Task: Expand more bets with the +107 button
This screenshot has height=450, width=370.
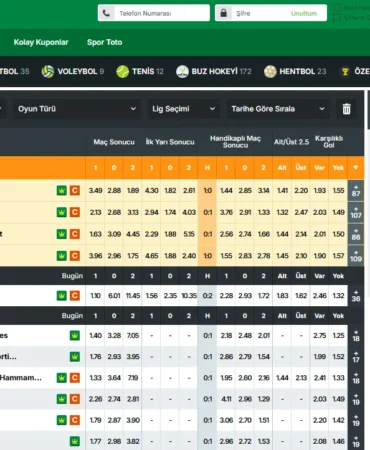Action: point(356,212)
